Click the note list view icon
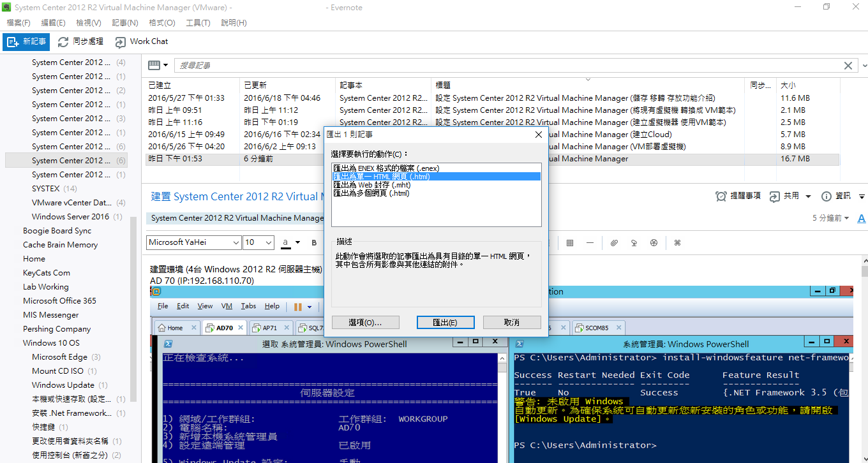The width and height of the screenshot is (868, 463). pos(154,65)
